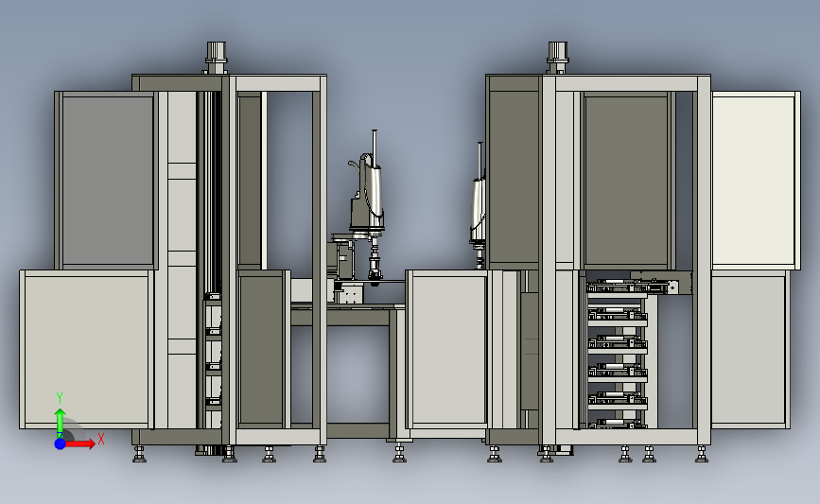The height and width of the screenshot is (504, 820).
Task: Select the light panel right of center table
Action: tap(447, 350)
